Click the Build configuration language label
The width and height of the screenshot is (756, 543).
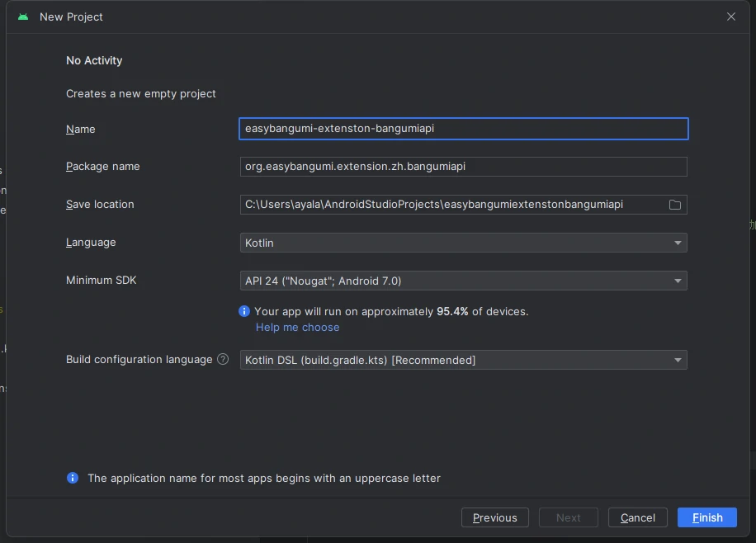coord(139,360)
